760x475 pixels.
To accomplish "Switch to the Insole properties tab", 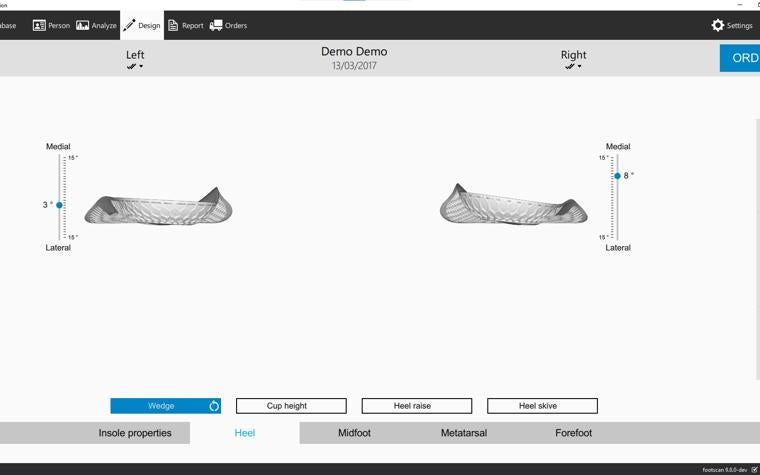I will coord(135,433).
